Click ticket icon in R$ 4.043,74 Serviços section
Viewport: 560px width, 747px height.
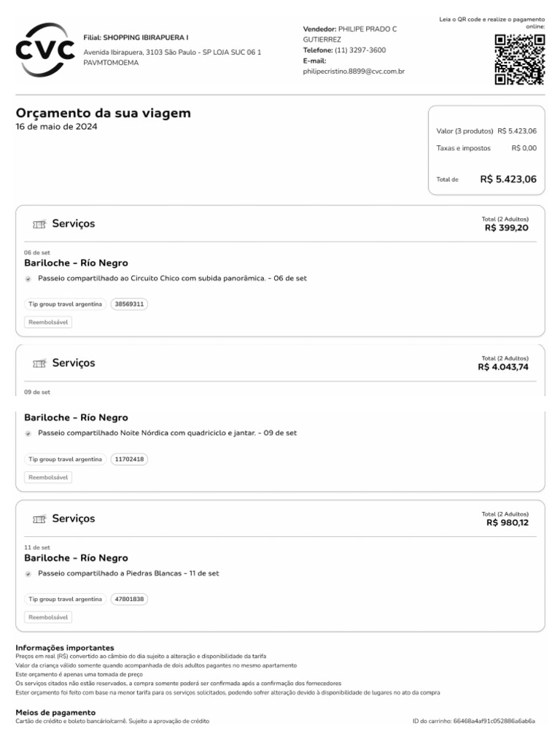click(x=39, y=363)
